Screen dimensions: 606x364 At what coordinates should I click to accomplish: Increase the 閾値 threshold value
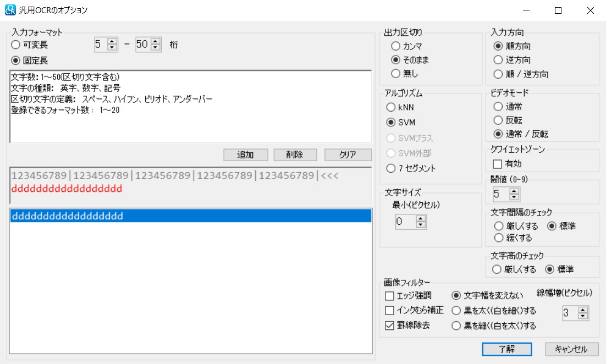coord(514,191)
